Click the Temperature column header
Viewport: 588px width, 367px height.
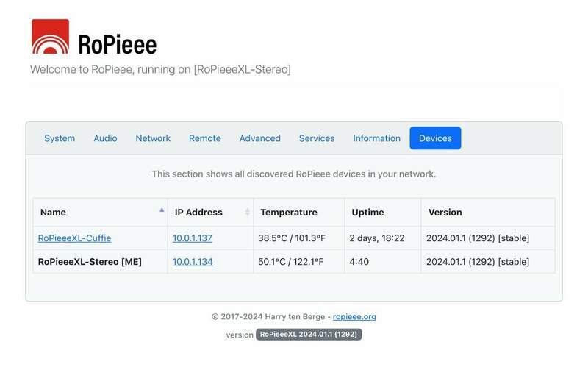coord(289,213)
